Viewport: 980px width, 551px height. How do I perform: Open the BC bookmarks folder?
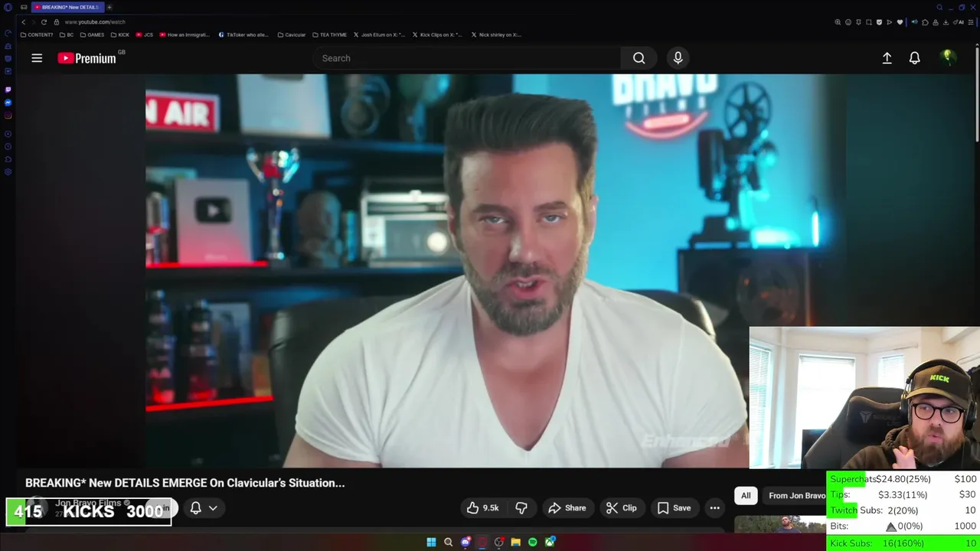point(67,34)
